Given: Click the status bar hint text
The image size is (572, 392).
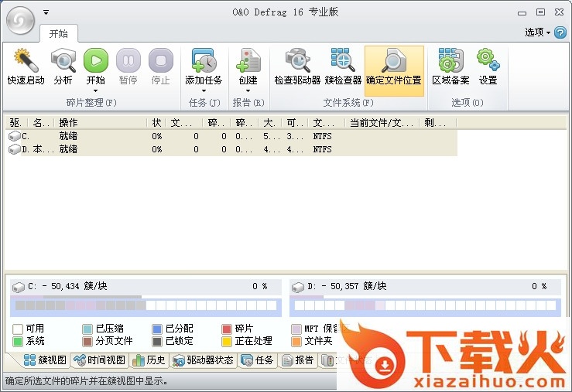Looking at the screenshot, I should click(x=87, y=381).
